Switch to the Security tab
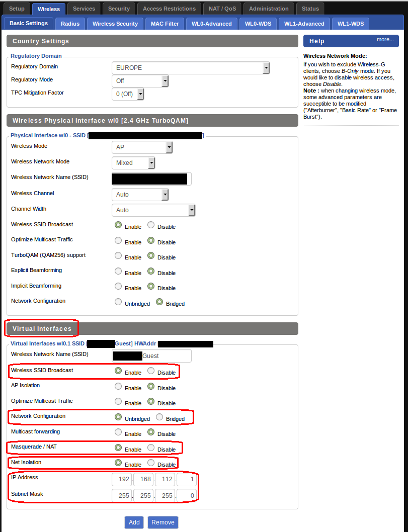This screenshot has width=408, height=532. tap(119, 9)
